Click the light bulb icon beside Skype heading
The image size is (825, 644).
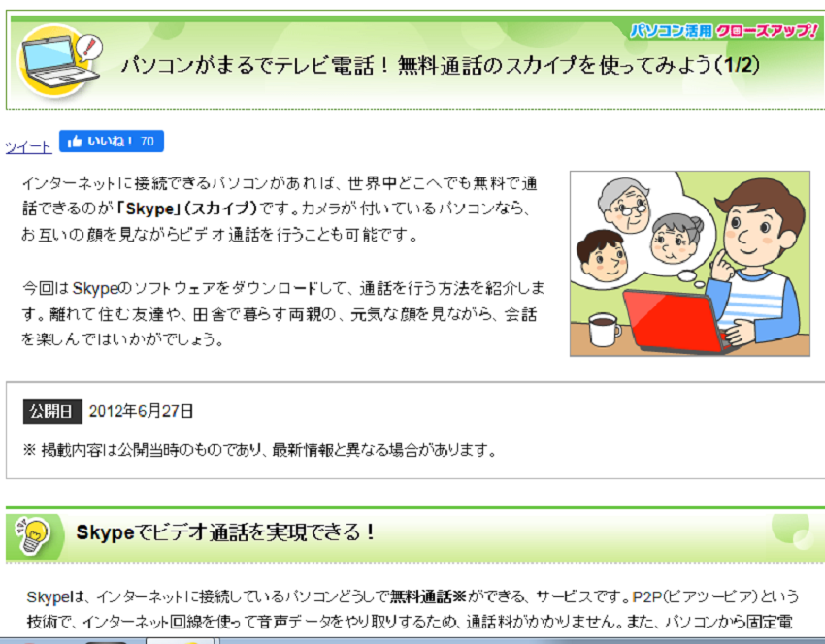[x=33, y=535]
